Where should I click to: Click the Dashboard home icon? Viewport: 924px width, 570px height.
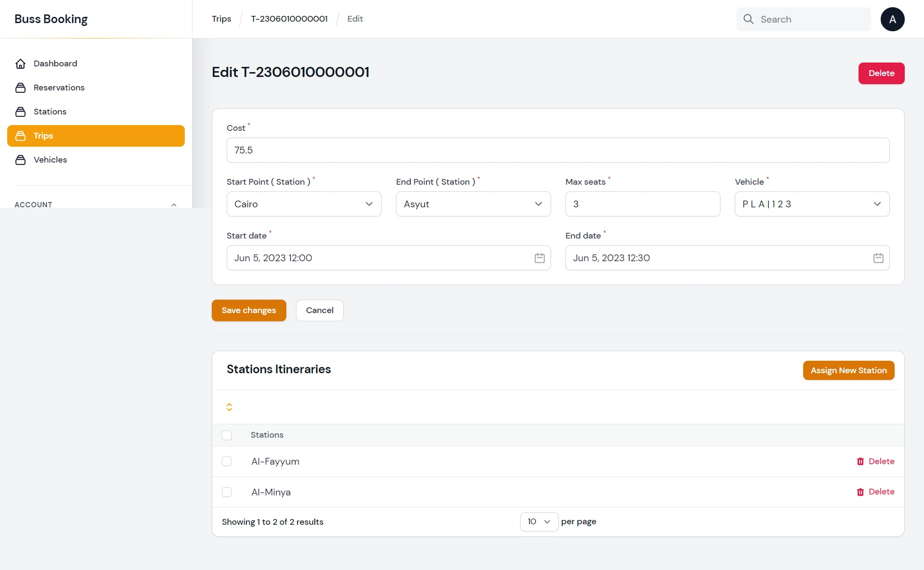20,63
